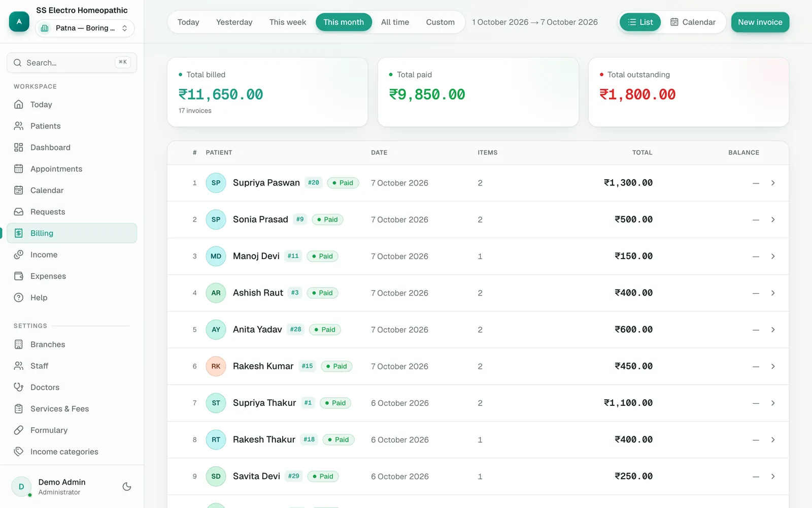The width and height of the screenshot is (812, 508).
Task: Click the Expenses wallet icon
Action: (19, 276)
